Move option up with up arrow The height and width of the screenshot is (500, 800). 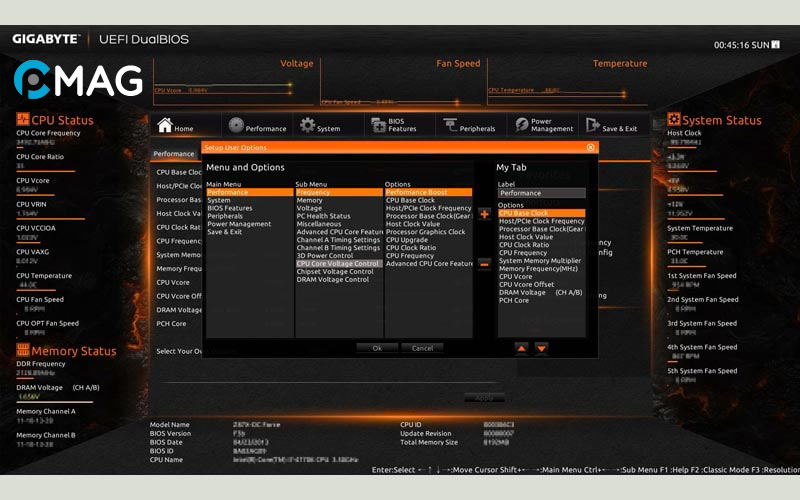(521, 348)
